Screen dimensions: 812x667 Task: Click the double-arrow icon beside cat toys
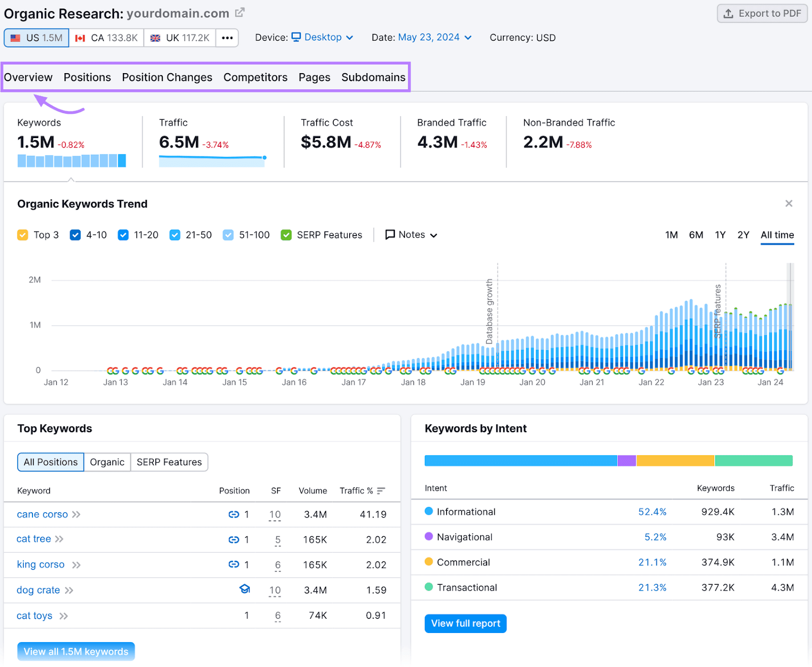tap(63, 616)
